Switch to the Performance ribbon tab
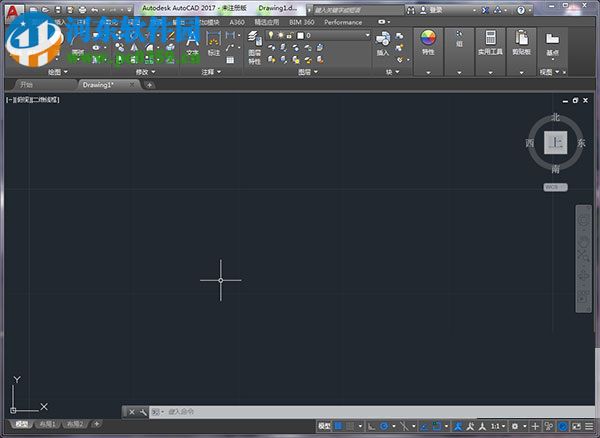This screenshot has width=600, height=438. point(343,21)
